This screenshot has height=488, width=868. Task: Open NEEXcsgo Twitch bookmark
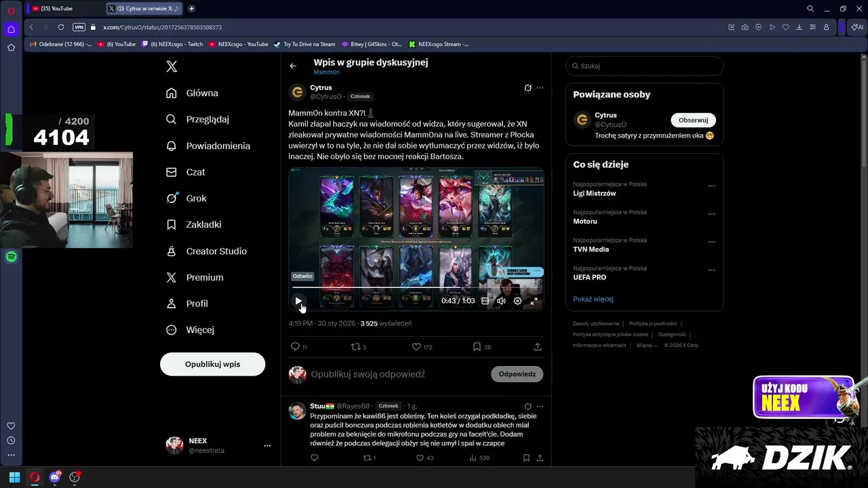[172, 44]
